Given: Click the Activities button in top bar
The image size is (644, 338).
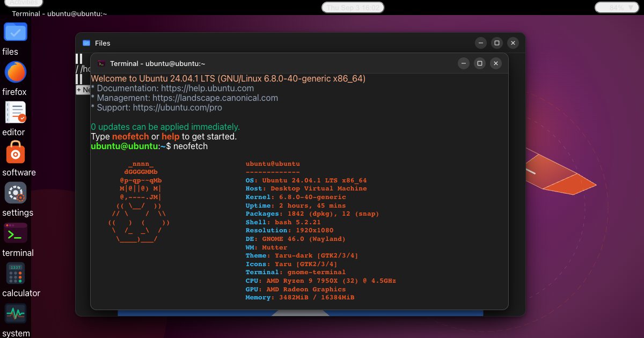Looking at the screenshot, I should point(24,3).
